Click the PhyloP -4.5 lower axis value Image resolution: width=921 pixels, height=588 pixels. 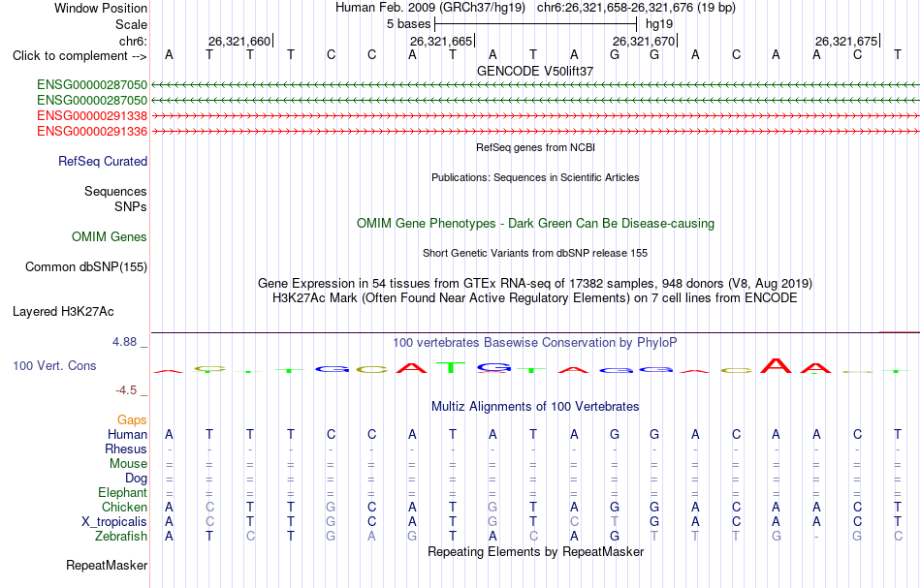click(126, 390)
